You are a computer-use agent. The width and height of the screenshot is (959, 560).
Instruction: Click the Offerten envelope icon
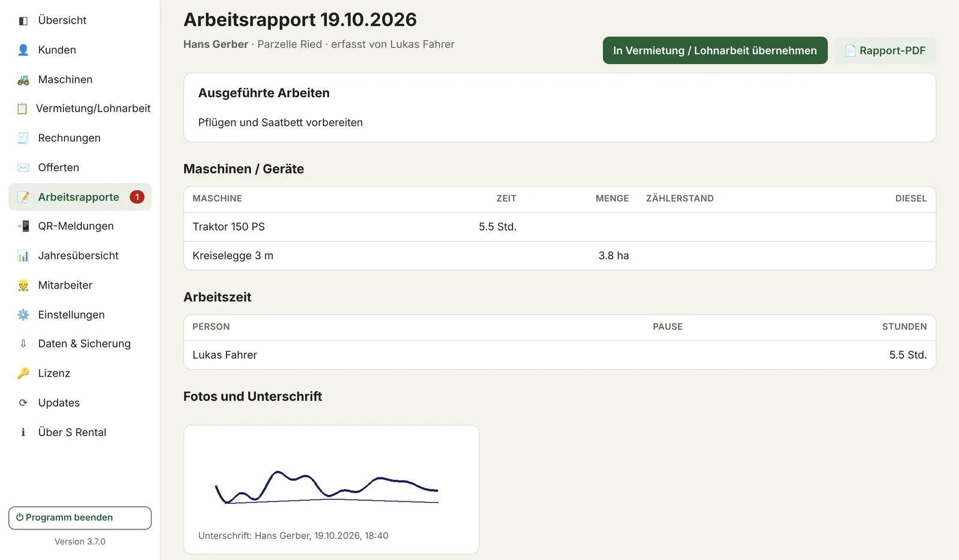[x=23, y=168]
